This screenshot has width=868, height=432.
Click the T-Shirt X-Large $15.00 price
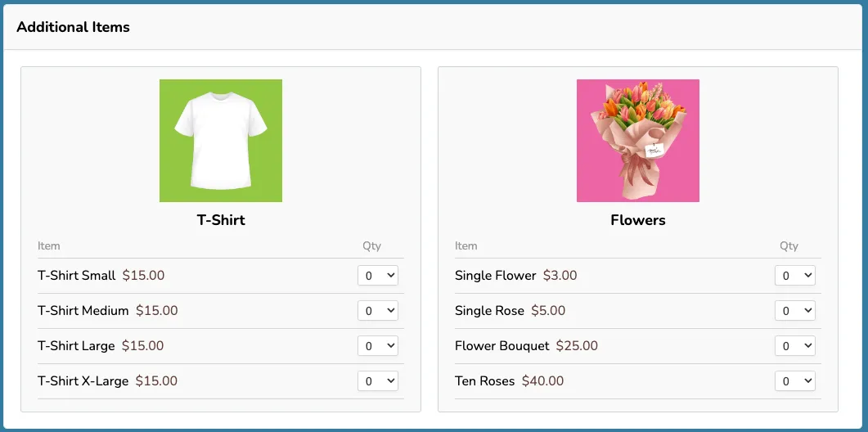point(156,381)
